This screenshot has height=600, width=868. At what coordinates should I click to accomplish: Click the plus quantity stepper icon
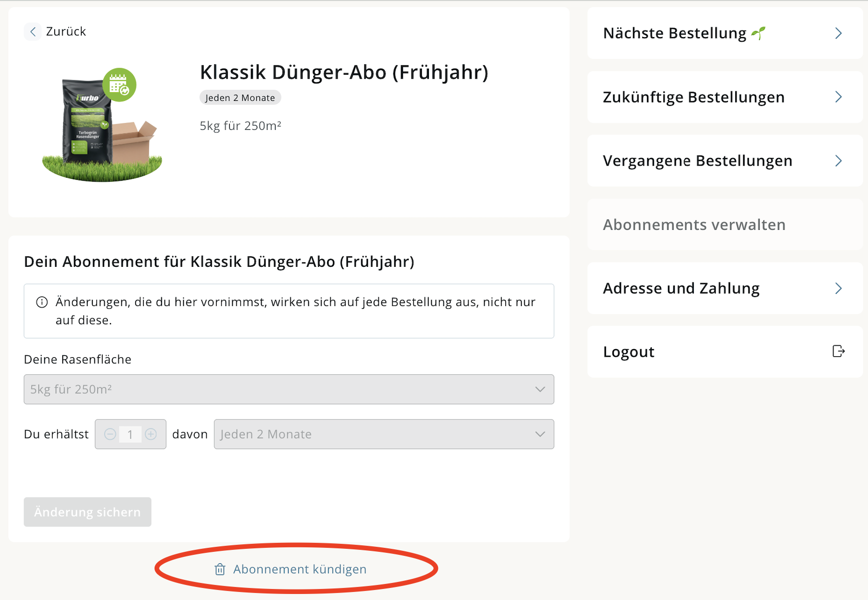(x=151, y=434)
